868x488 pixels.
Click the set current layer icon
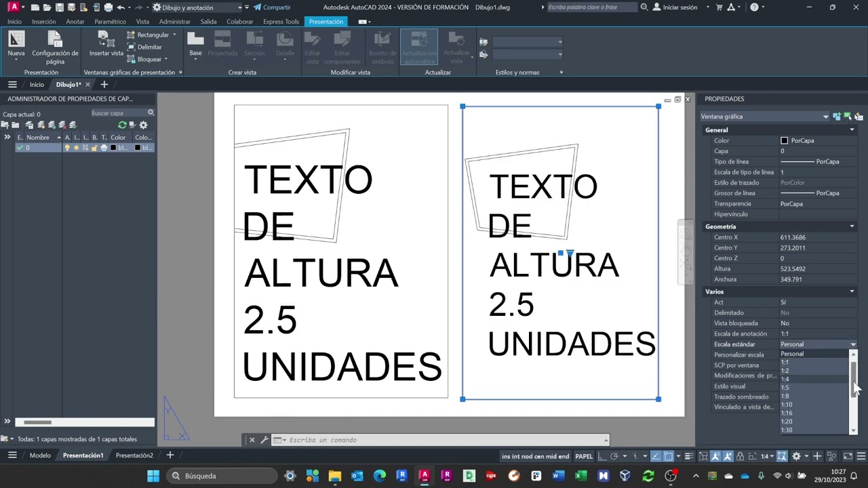coord(73,125)
